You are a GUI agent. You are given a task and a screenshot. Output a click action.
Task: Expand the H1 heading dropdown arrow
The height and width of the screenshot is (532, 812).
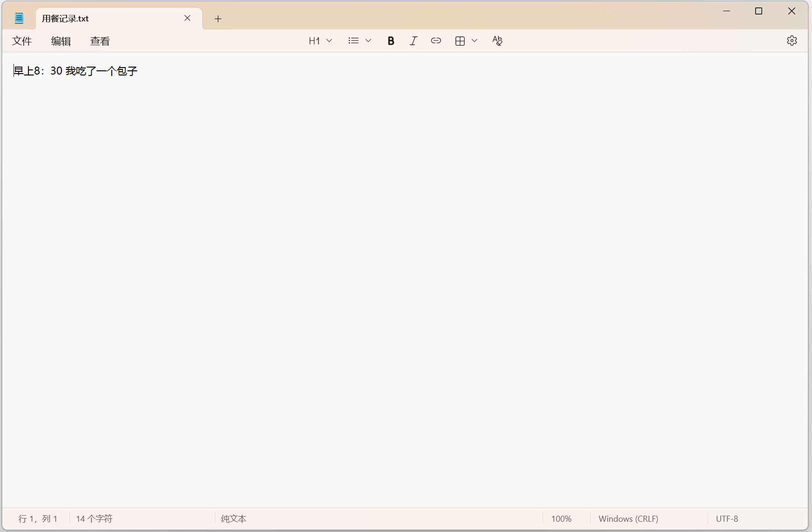(329, 41)
